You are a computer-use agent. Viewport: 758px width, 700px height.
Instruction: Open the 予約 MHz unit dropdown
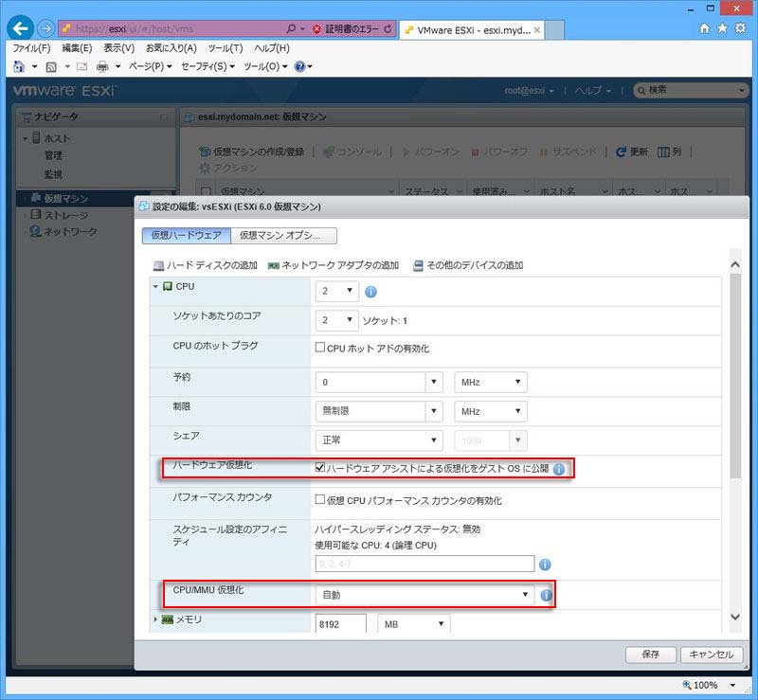pyautogui.click(x=491, y=382)
